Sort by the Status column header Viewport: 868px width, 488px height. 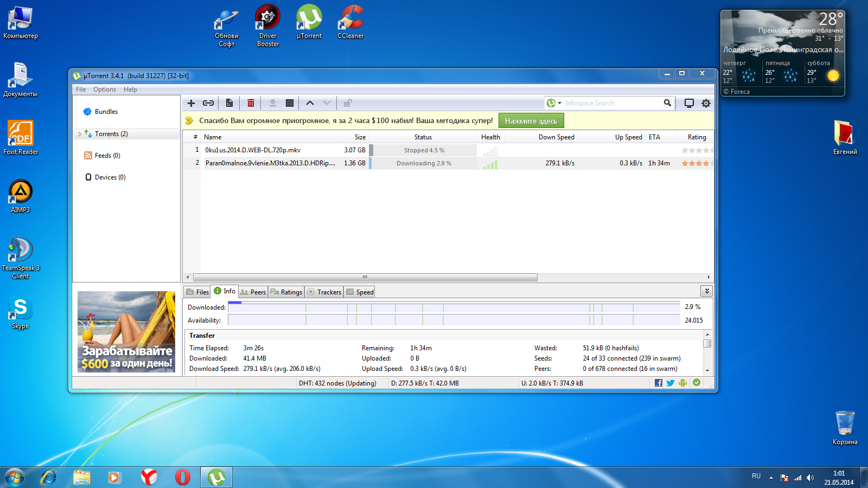423,137
